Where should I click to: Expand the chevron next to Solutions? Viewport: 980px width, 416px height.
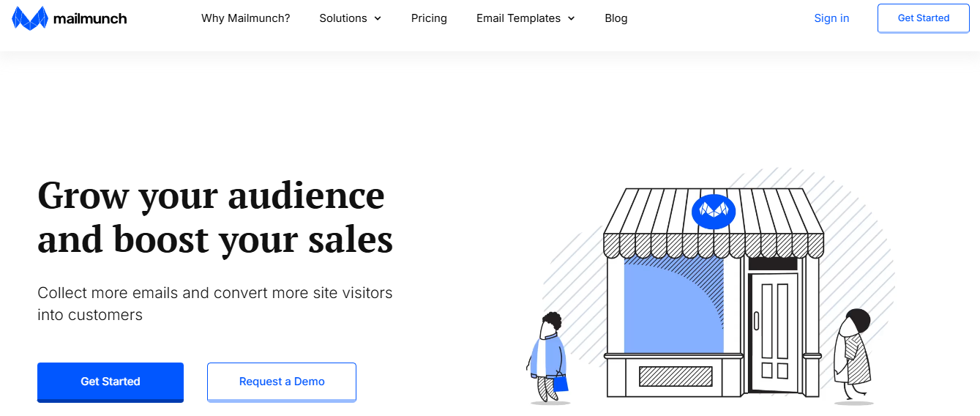click(x=378, y=19)
